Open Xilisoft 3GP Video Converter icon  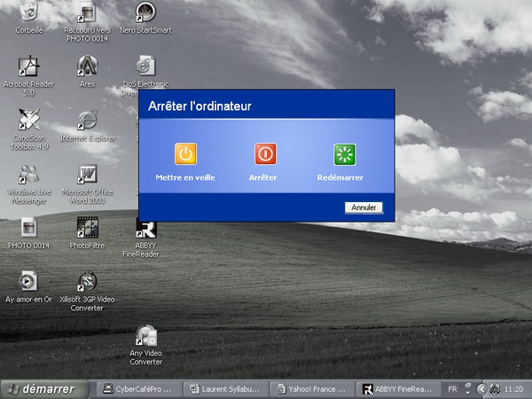[x=87, y=282]
